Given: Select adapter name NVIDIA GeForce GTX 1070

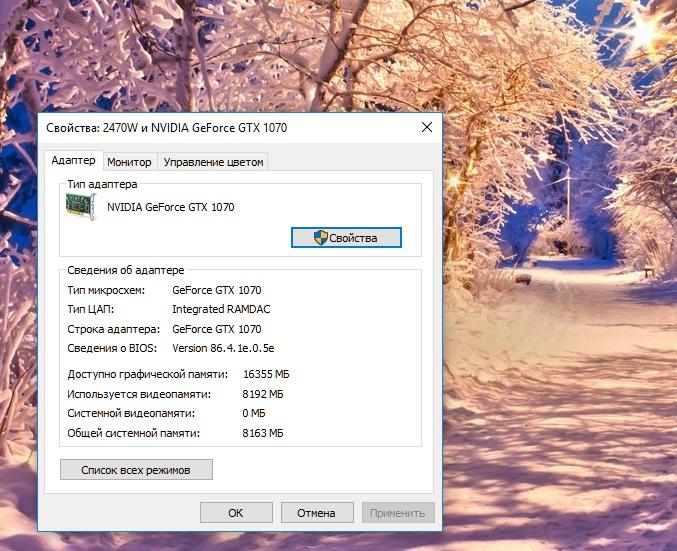Looking at the screenshot, I should [x=171, y=207].
